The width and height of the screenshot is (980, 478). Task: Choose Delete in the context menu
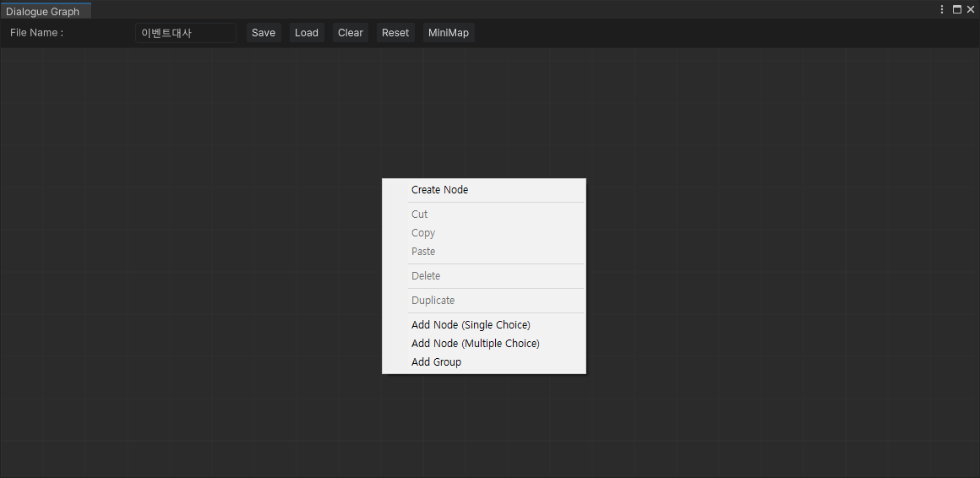[x=484, y=276]
